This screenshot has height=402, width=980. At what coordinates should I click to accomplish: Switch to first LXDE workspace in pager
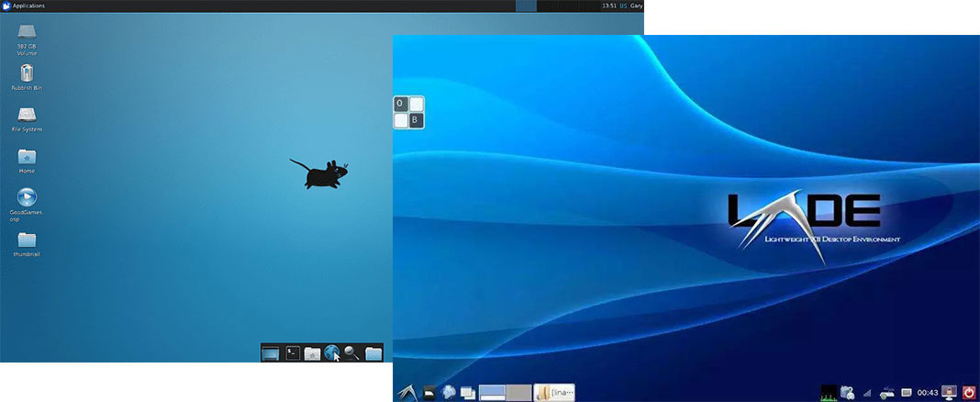(x=492, y=393)
